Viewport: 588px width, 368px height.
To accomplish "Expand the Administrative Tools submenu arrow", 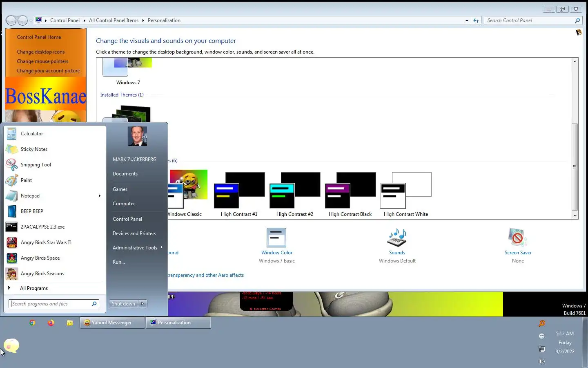I will point(162,247).
